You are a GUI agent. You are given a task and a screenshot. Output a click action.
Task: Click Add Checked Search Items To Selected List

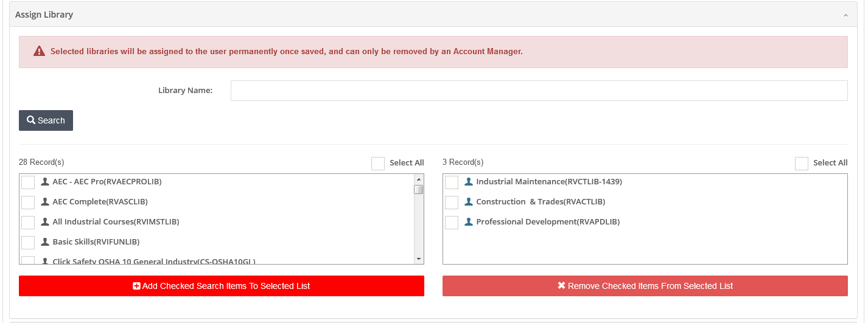(x=222, y=286)
